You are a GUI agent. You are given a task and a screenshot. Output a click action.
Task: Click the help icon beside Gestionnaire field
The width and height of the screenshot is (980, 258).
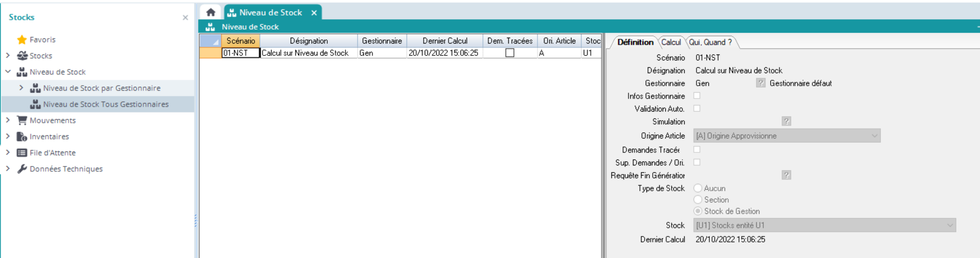point(760,83)
